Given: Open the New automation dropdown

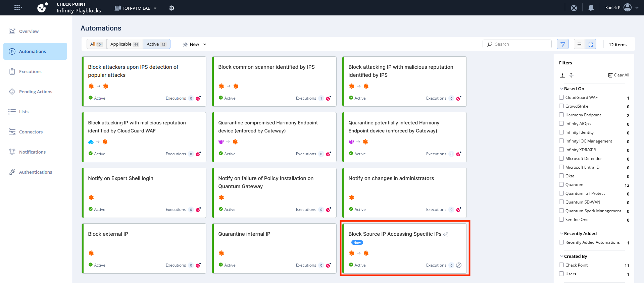Looking at the screenshot, I should [195, 44].
